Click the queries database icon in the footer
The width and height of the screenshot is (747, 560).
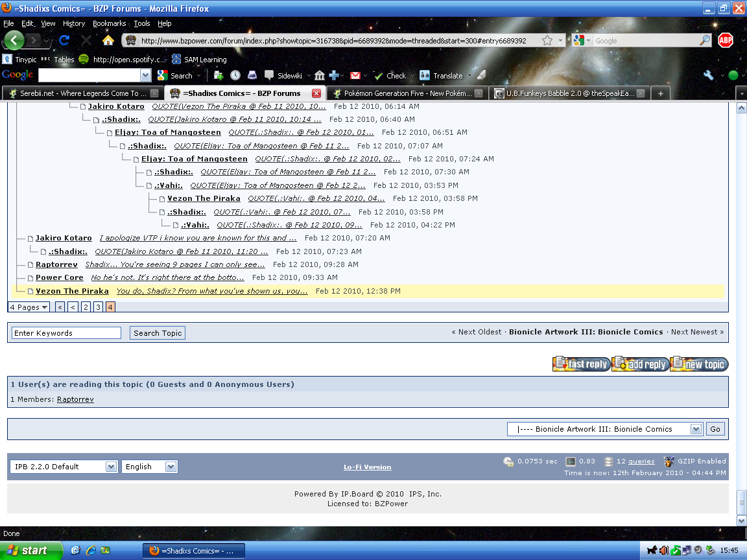pyautogui.click(x=608, y=461)
